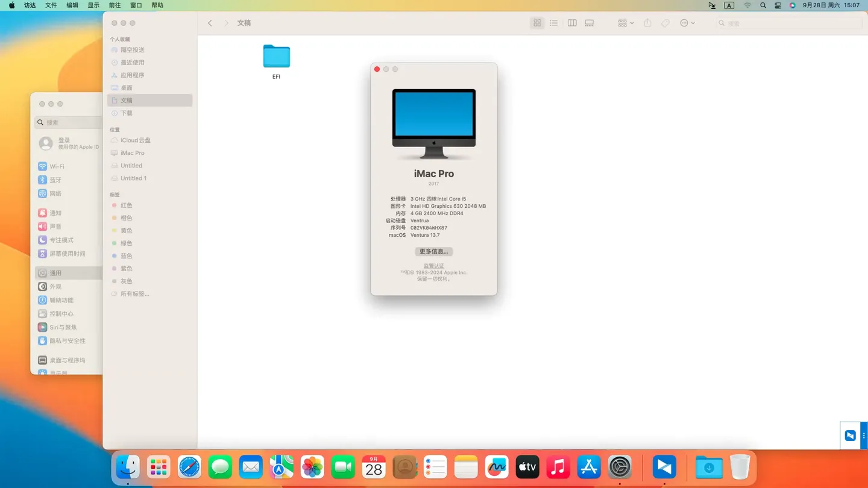
Task: Click the Finder search field
Action: pyautogui.click(x=788, y=23)
